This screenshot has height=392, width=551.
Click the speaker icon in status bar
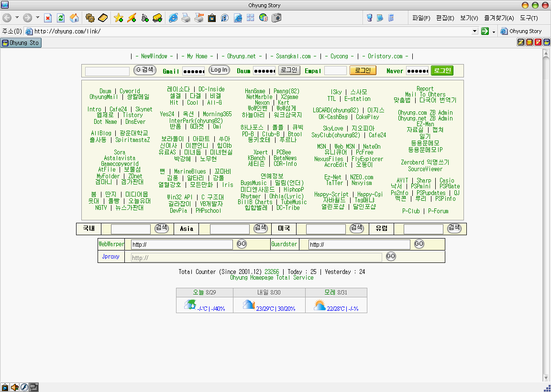tap(14, 387)
